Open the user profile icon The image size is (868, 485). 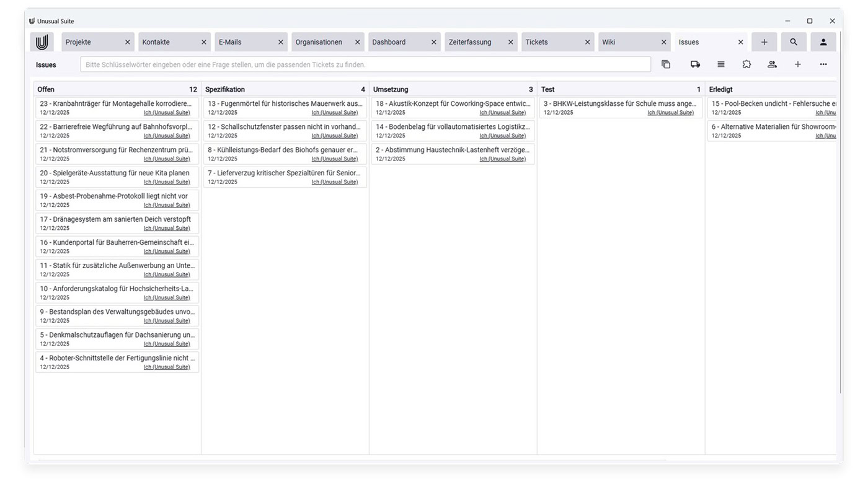[x=823, y=42]
